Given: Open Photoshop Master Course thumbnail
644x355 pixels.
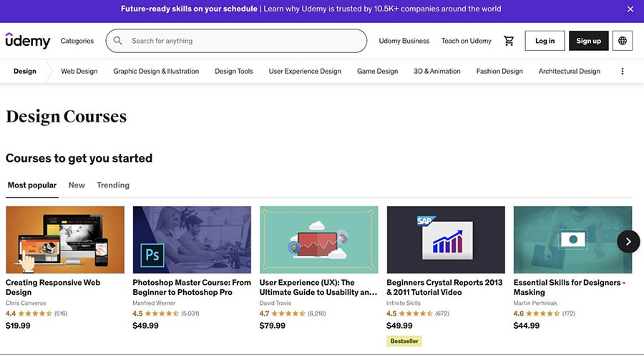Looking at the screenshot, I should tap(192, 240).
